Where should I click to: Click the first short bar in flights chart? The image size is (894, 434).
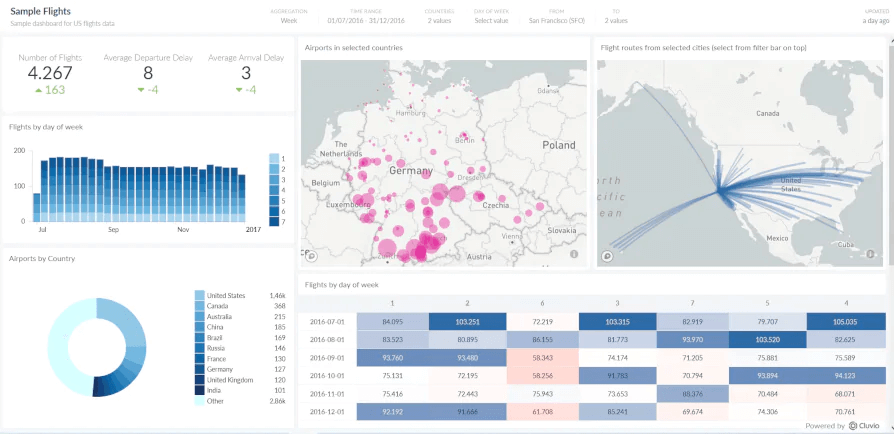[x=37, y=207]
